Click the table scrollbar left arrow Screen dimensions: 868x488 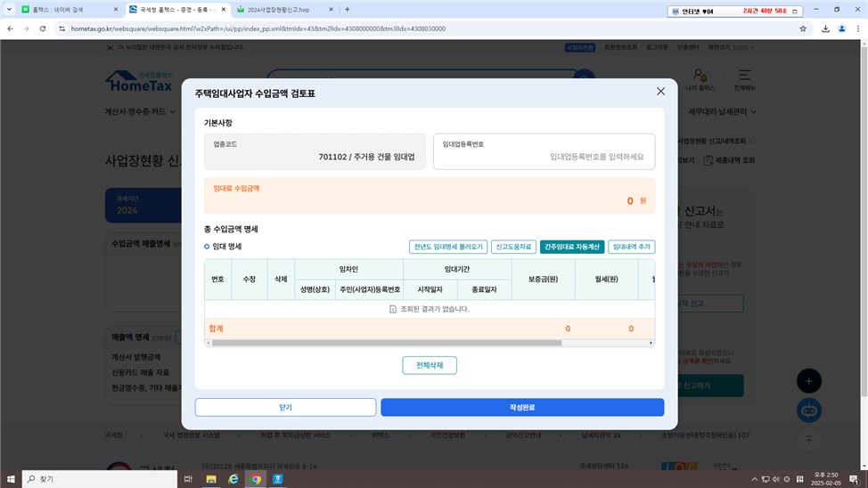(209, 343)
